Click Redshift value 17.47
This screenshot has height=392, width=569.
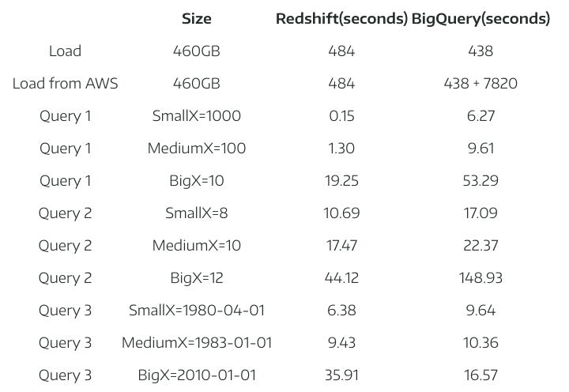tap(341, 246)
